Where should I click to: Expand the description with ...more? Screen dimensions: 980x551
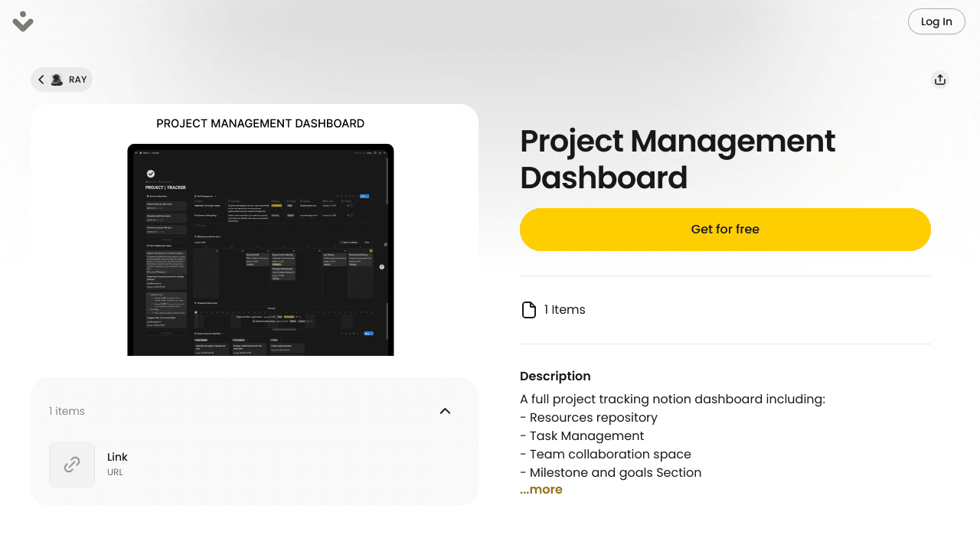[x=541, y=490]
